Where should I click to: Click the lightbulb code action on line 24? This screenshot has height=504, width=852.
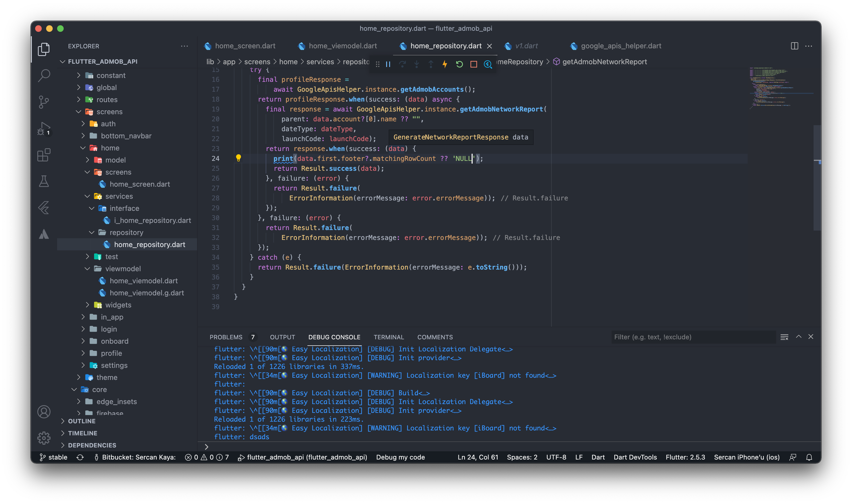pos(238,158)
